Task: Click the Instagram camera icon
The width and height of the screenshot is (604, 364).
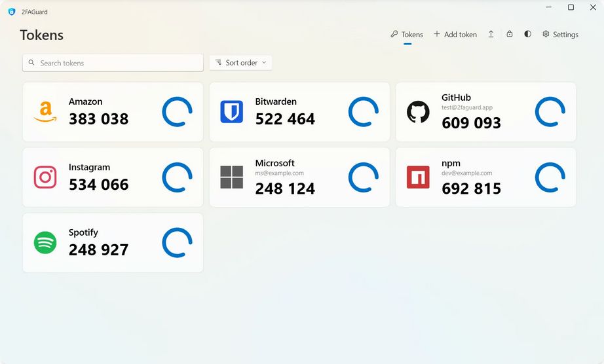Action: [45, 177]
